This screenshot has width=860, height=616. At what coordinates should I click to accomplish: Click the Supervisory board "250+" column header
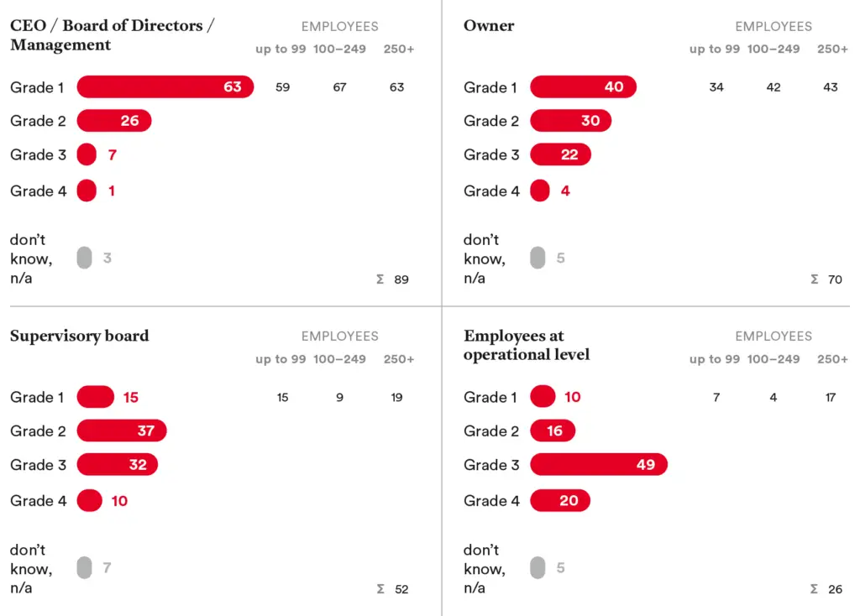[x=398, y=359]
